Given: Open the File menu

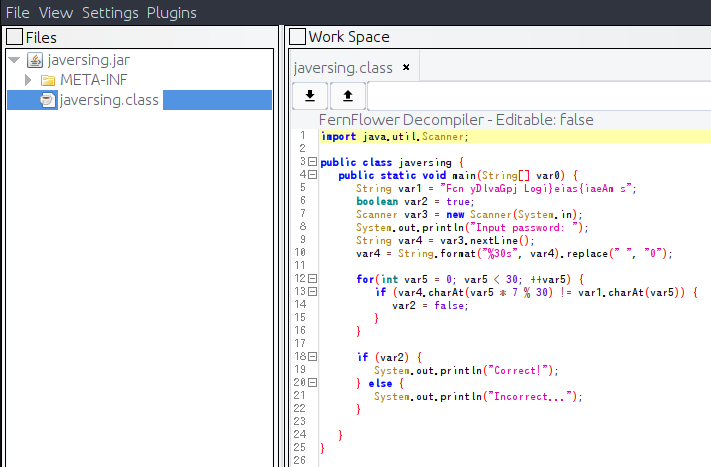Looking at the screenshot, I should pyautogui.click(x=18, y=13).
